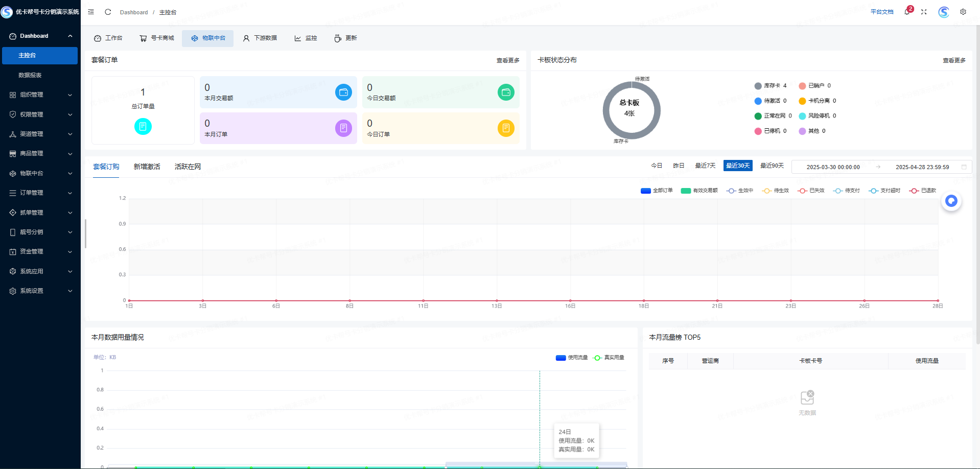Screen dimensions: 980x469
Task: Toggle fullscreen mode icon
Action: (x=924, y=12)
